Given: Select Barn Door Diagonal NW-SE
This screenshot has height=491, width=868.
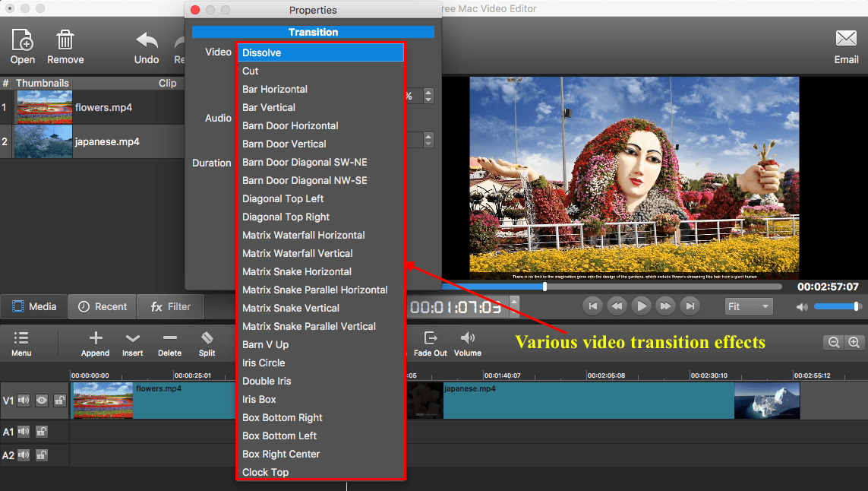Looking at the screenshot, I should (x=320, y=181).
